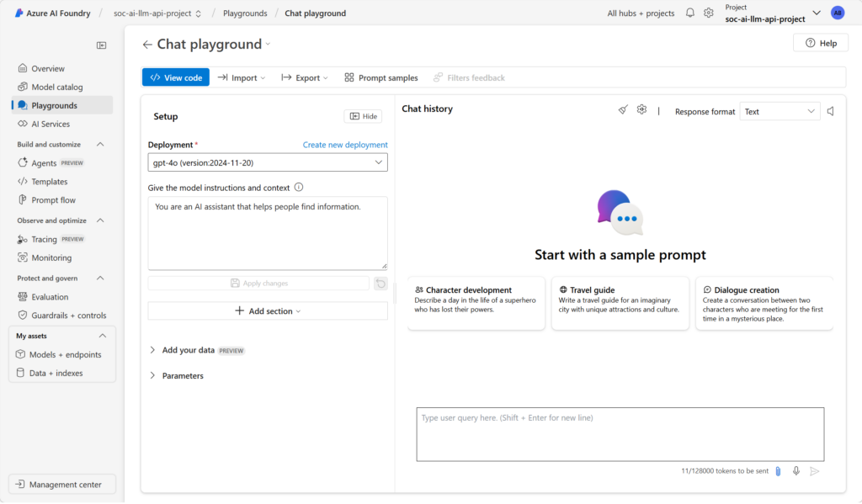Open chat settings gear in Chat history

click(641, 109)
